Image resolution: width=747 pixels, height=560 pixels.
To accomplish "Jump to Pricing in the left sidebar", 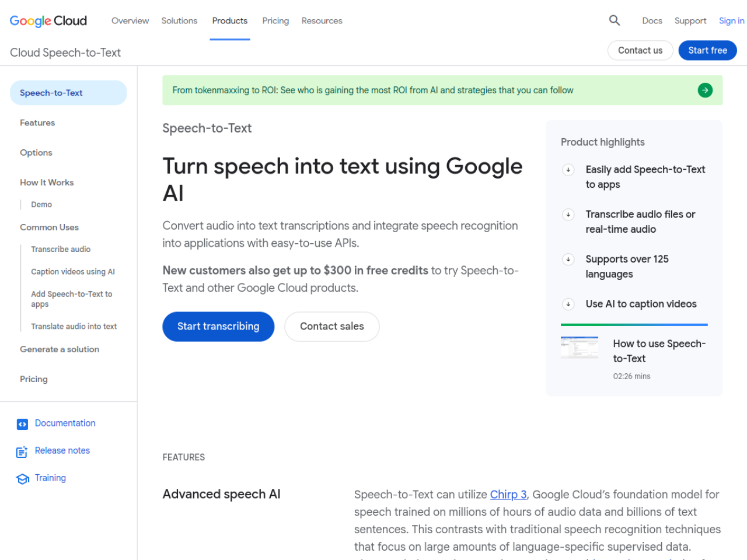I will click(x=34, y=379).
